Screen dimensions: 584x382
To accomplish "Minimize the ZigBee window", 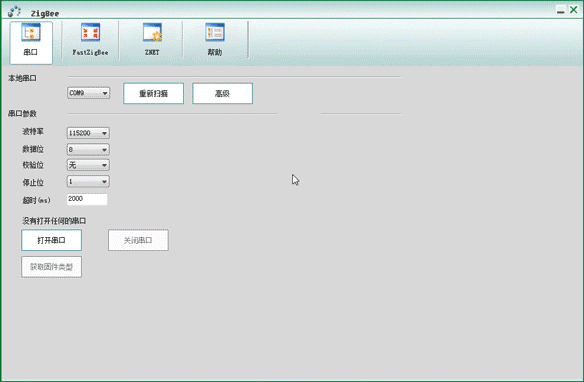I will click(561, 10).
